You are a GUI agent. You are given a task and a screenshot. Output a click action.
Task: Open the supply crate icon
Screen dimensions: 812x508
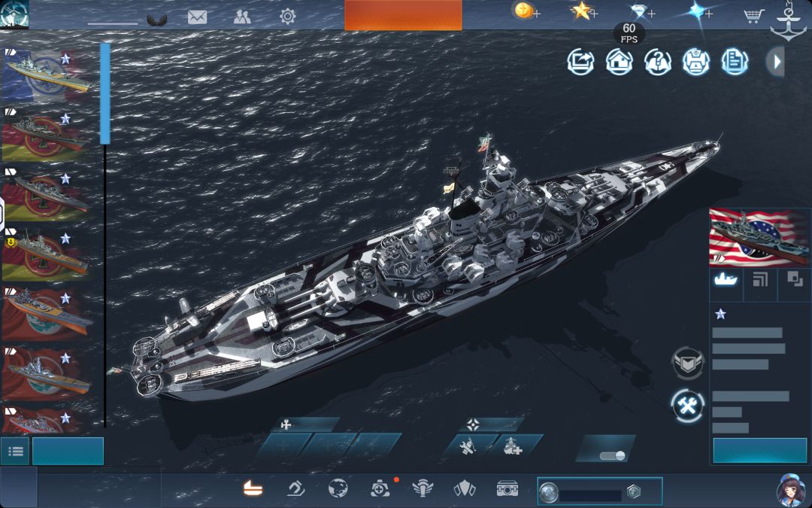click(507, 488)
